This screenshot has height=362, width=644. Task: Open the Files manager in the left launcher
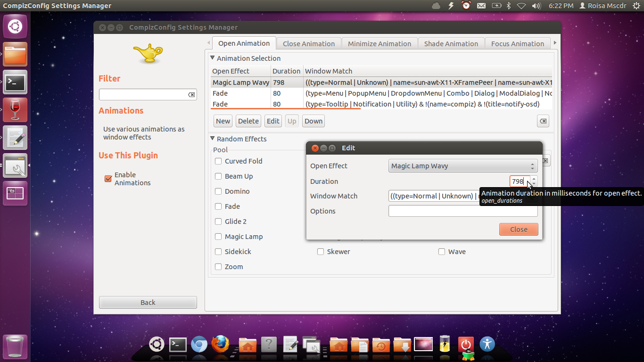coord(15,54)
